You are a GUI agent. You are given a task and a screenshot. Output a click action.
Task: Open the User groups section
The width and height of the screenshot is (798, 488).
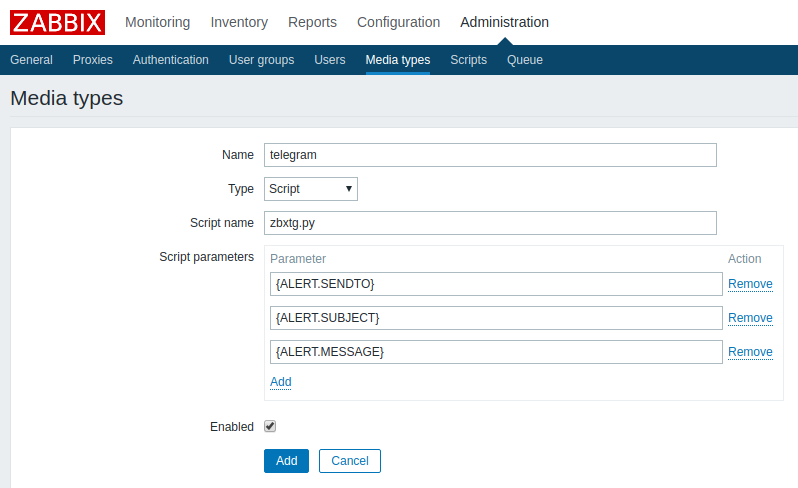pos(262,60)
